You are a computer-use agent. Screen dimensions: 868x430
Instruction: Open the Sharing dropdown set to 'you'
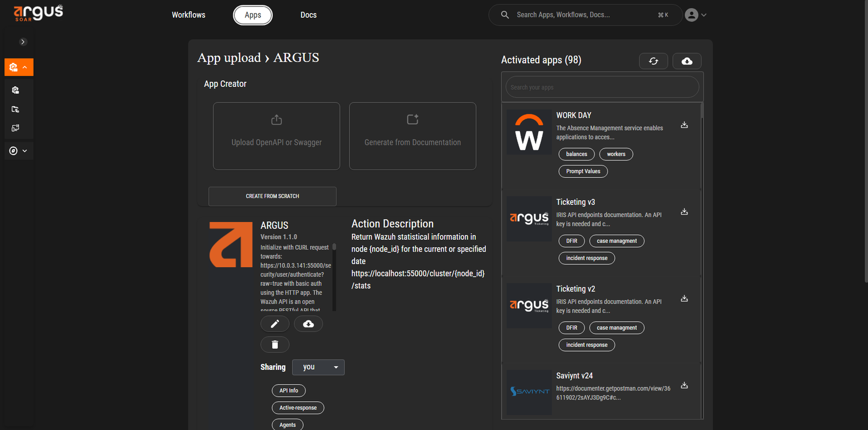point(318,367)
